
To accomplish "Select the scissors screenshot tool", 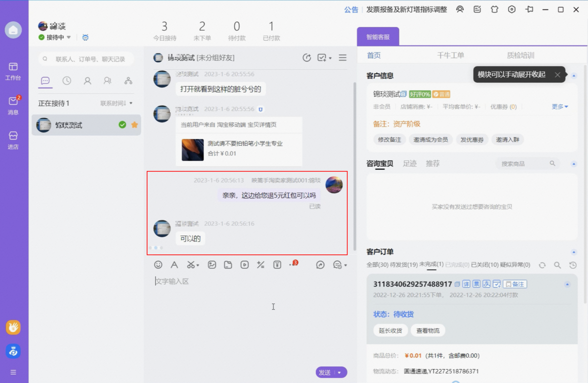I will (190, 265).
